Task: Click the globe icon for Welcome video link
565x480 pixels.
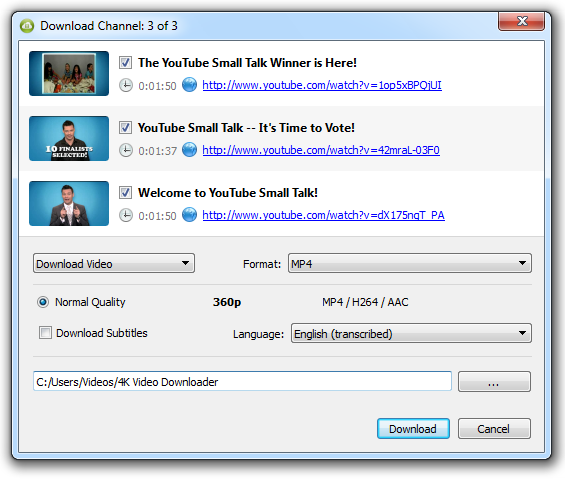Action: click(x=189, y=215)
